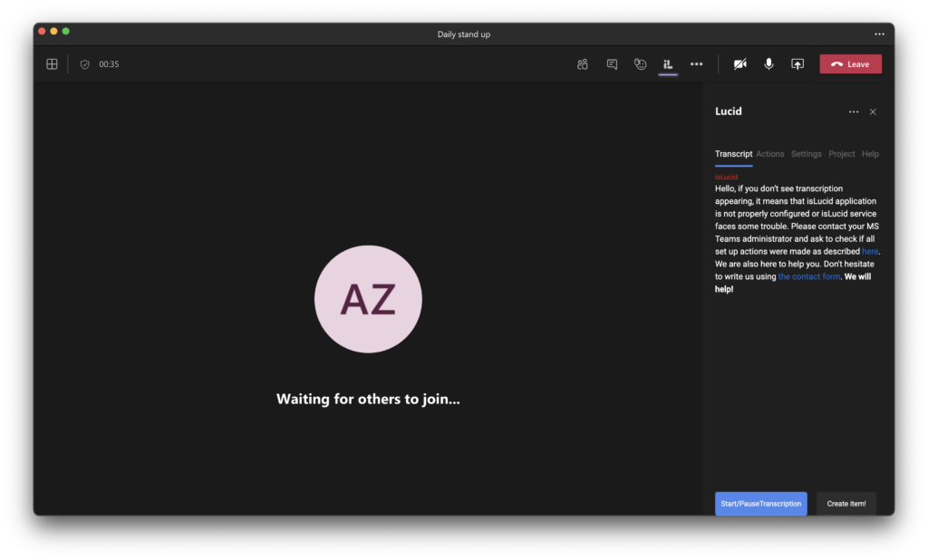Toggle the isLucid app panel icon
This screenshot has height=560, width=928.
[668, 64]
